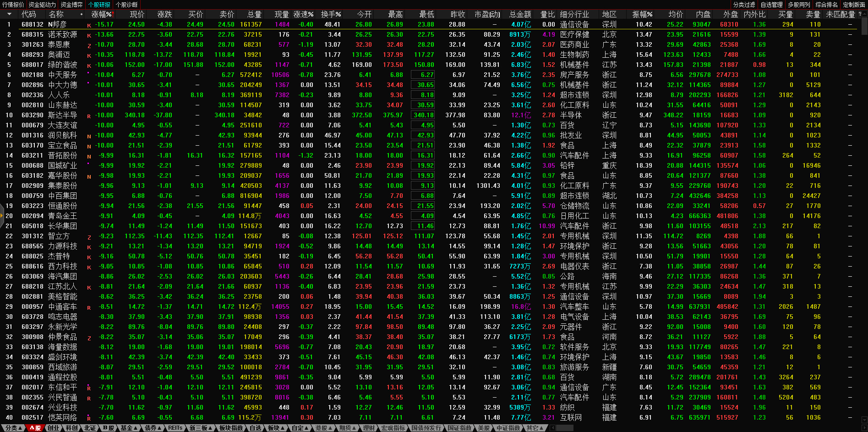Open the column menu triangle beside 代码
Screen dimensions: 868x432
click(x=9, y=15)
